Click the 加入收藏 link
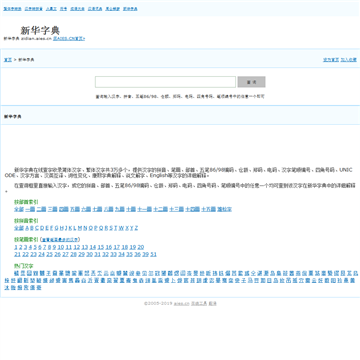The height and width of the screenshot is (360, 360). coord(348,60)
